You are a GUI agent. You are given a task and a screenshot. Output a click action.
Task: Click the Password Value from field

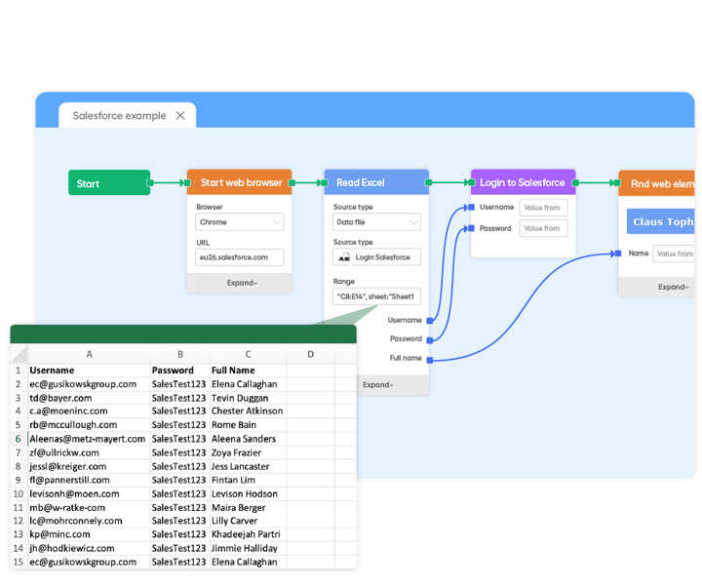pos(543,228)
